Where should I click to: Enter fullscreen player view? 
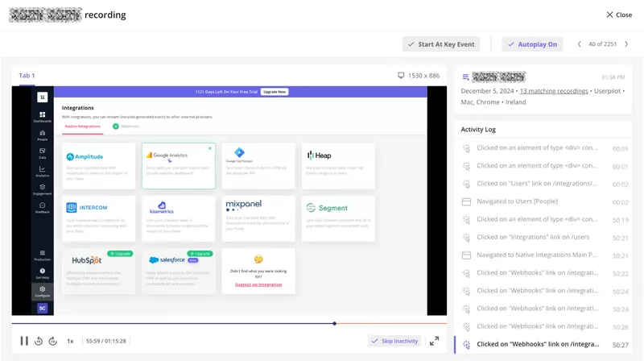[434, 341]
